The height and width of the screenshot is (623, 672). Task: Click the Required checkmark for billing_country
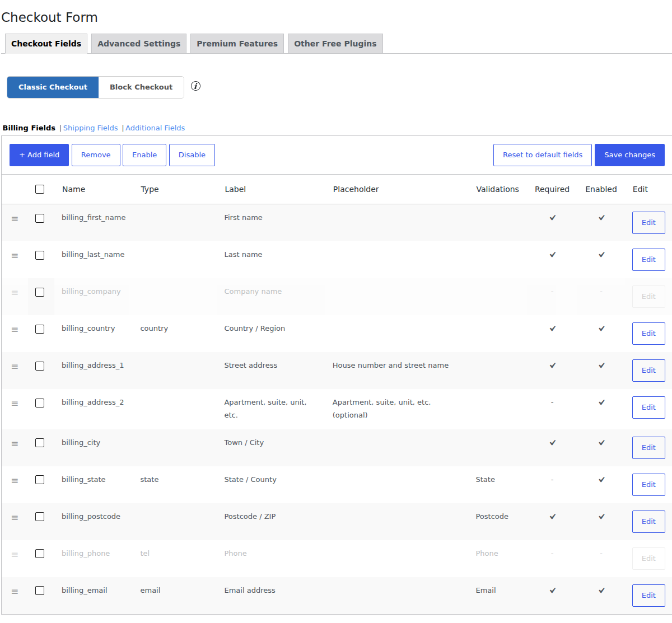[553, 329]
